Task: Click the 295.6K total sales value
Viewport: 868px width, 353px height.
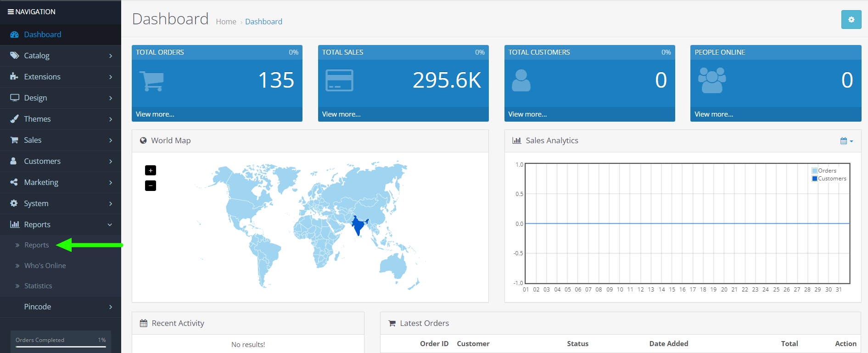Action: click(x=447, y=80)
